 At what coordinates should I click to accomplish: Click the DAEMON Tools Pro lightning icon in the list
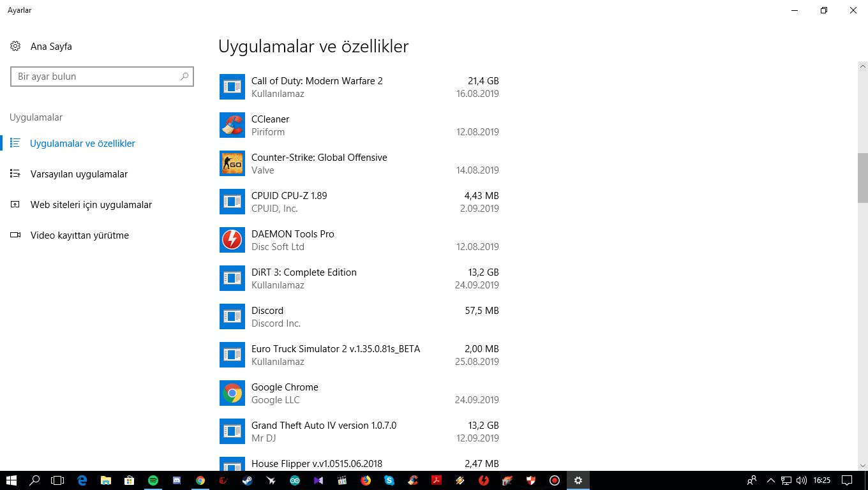pos(232,240)
